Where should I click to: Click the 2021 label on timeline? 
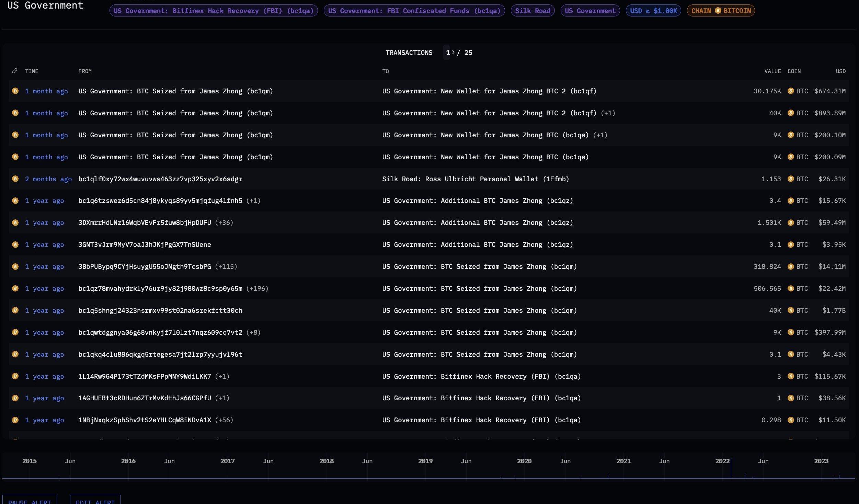(623, 461)
